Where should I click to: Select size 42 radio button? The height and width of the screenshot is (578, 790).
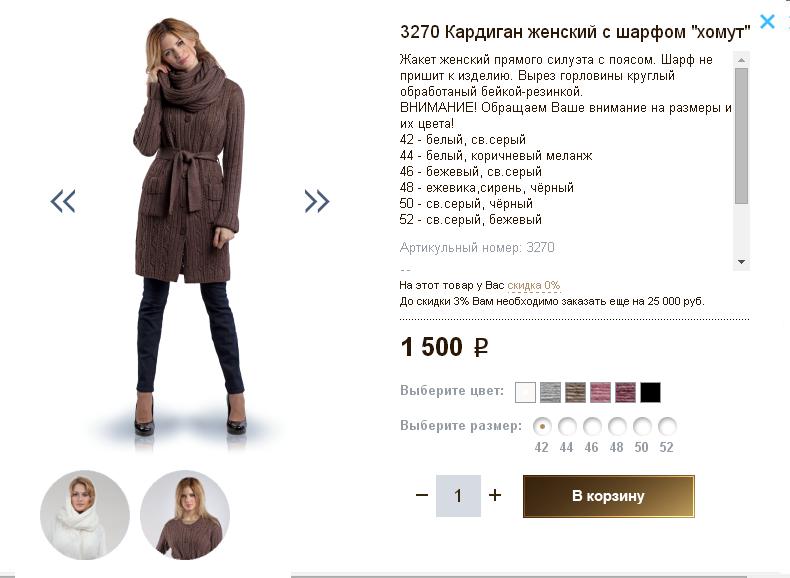(542, 426)
